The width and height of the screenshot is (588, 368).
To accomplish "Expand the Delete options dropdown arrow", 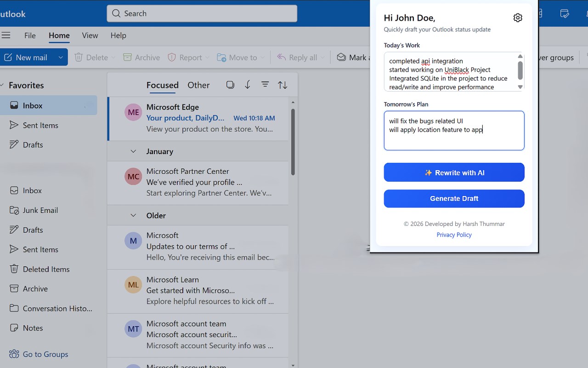I will point(113,57).
